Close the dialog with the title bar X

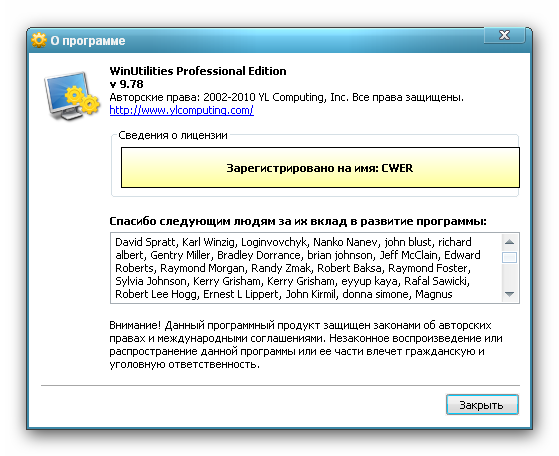(x=504, y=35)
